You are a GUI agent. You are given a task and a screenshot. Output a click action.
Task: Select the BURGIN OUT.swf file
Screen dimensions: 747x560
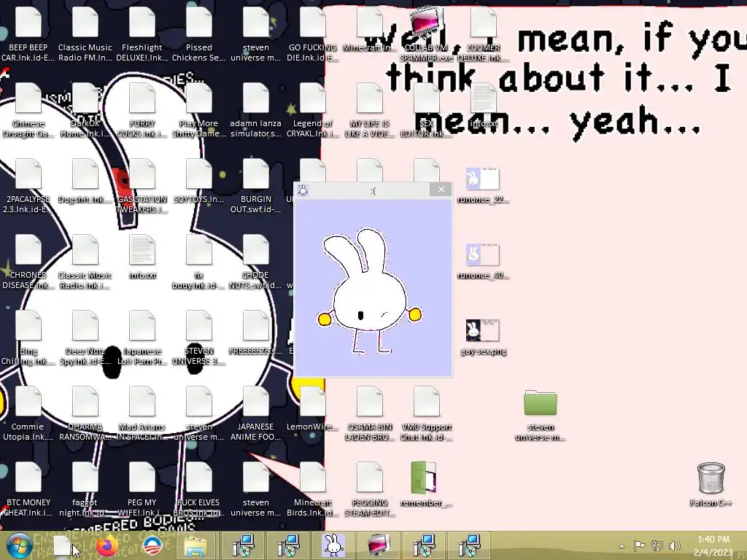(256, 187)
